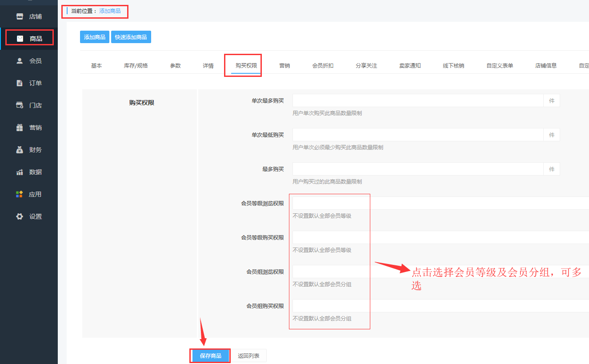
Task: Focus the 单次最低购买 input field
Action: point(418,135)
